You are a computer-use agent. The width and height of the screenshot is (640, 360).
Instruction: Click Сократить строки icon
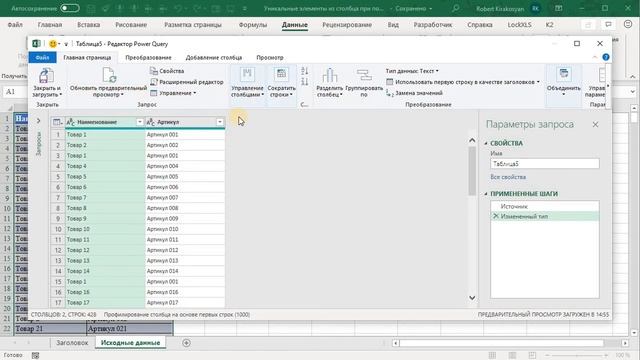point(281,74)
